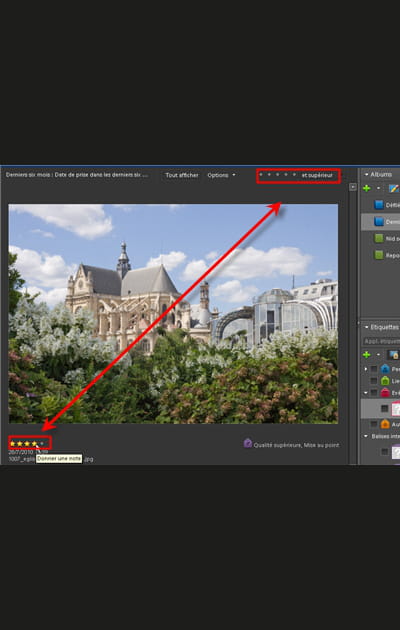The image size is (400, 630).
Task: Click the 'Derniers six mois' search criteria text
Action: [77, 175]
